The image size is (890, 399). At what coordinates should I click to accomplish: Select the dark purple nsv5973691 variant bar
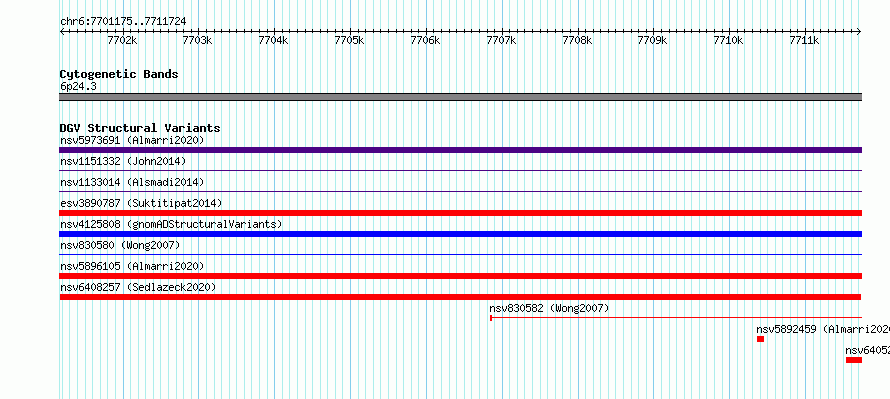click(460, 150)
